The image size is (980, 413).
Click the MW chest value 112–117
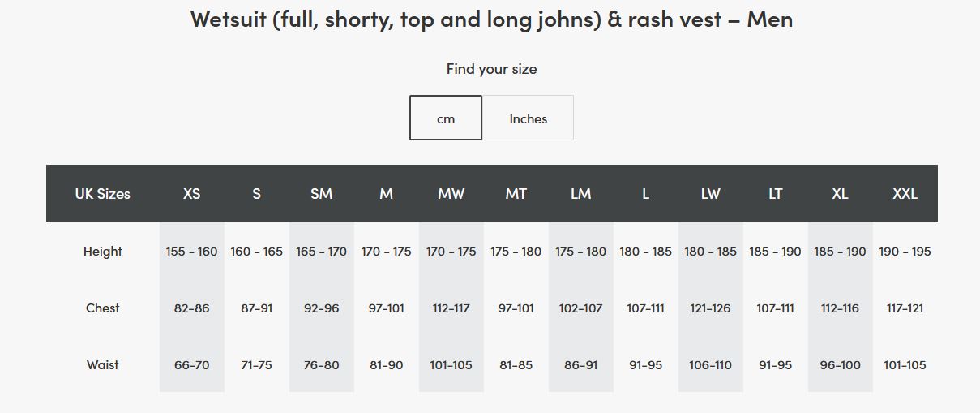(x=451, y=308)
